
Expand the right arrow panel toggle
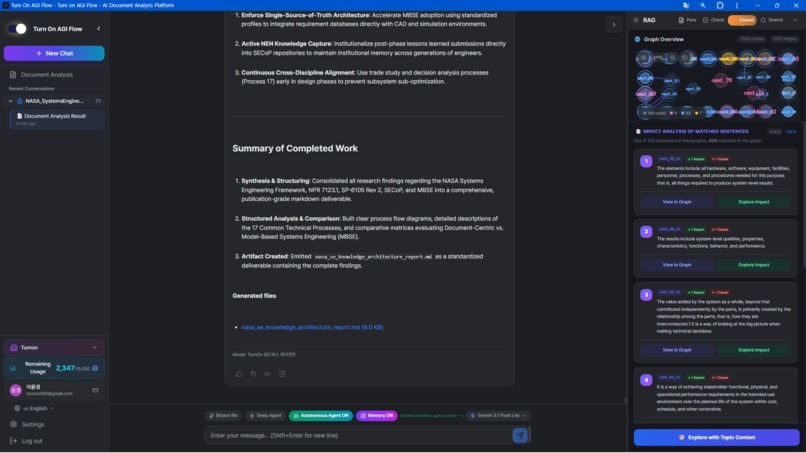[x=614, y=25]
